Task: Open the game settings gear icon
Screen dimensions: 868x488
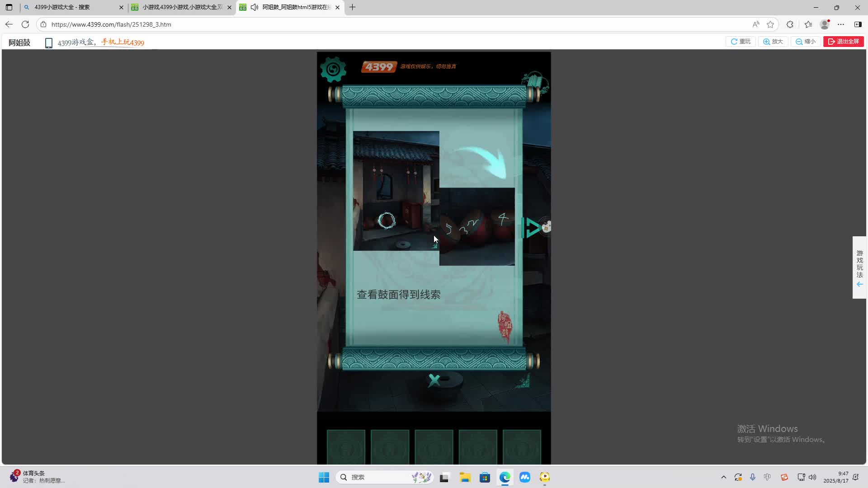Action: (333, 69)
